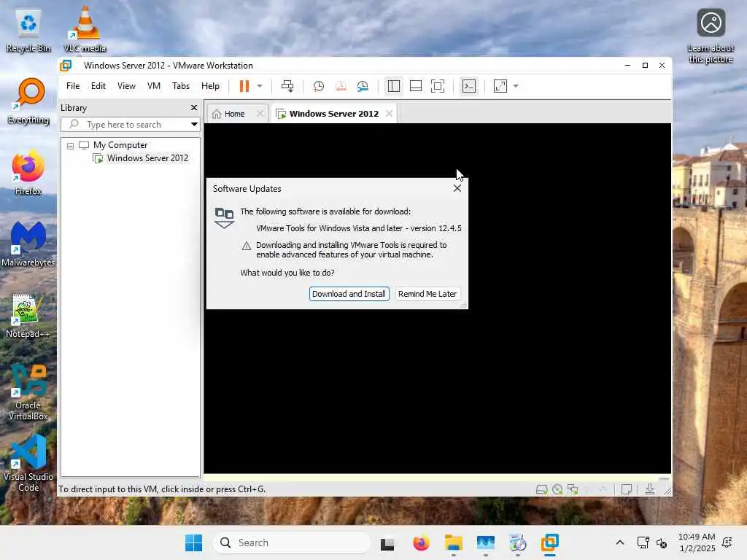Open Firefox from the taskbar
The width and height of the screenshot is (747, 560).
tap(421, 542)
